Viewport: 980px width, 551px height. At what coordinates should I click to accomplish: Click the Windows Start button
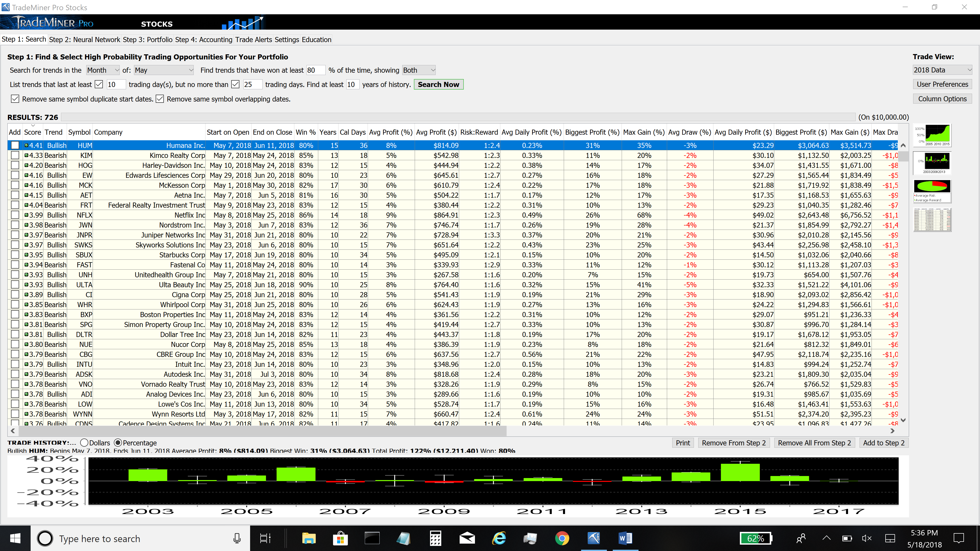tap(15, 539)
